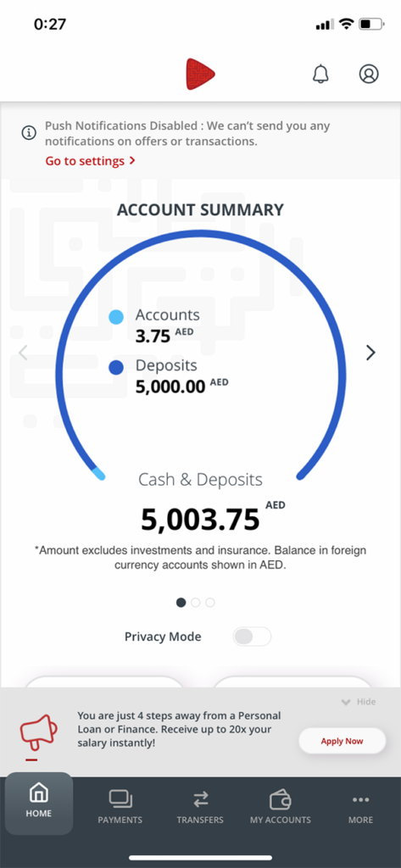
Task: Toggle Privacy Mode switch
Action: point(252,637)
